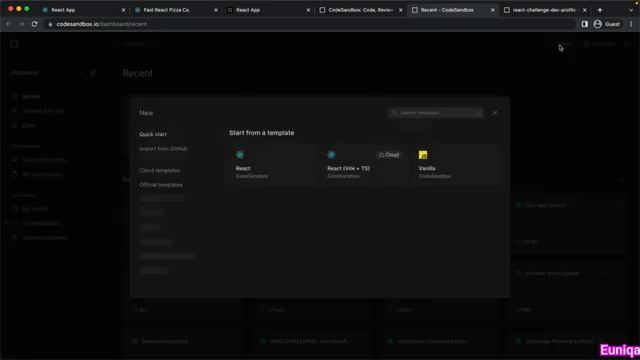Open Official templates section
This screenshot has height=360, width=640.
coord(161,185)
